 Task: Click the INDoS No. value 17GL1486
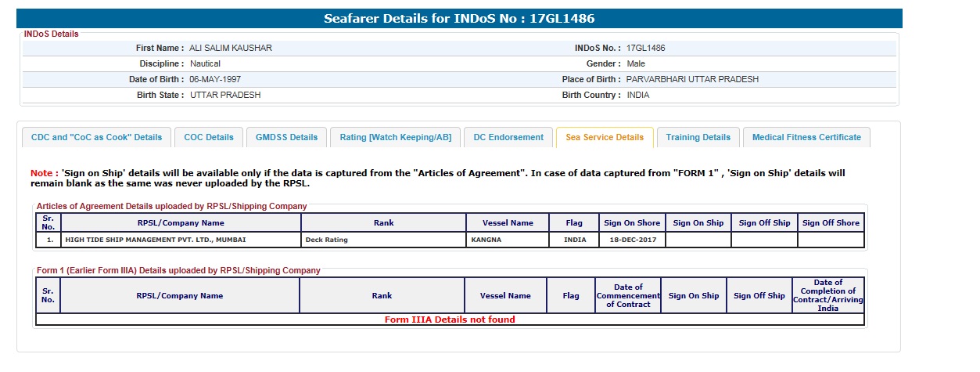pyautogui.click(x=646, y=49)
